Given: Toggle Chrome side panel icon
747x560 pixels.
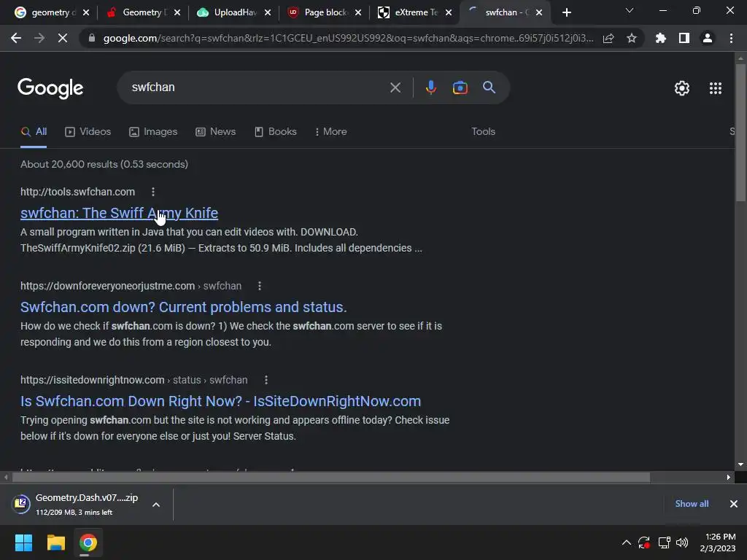Looking at the screenshot, I should tap(684, 38).
